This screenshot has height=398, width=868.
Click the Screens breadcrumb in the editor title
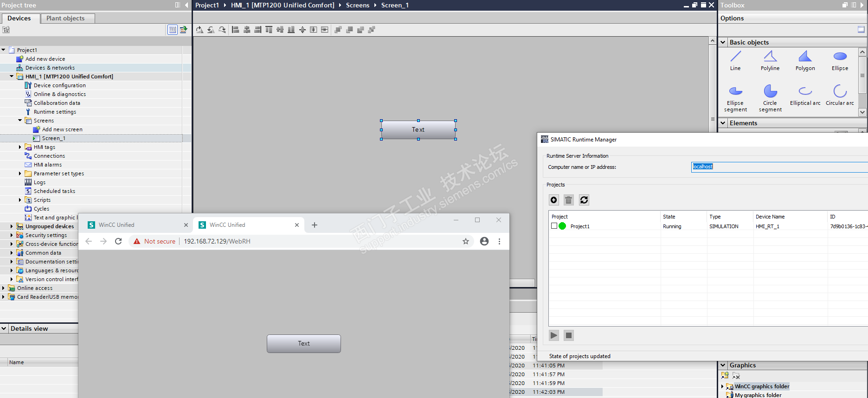(x=358, y=5)
